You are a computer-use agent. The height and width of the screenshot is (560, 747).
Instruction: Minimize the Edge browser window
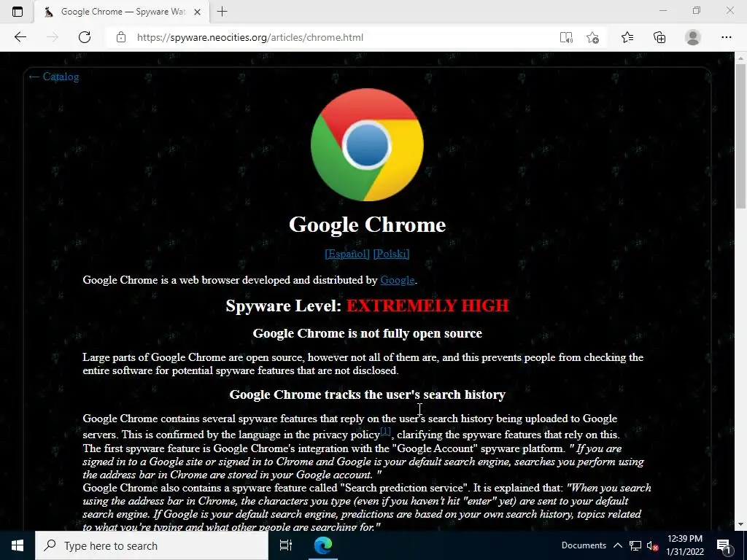click(x=663, y=10)
